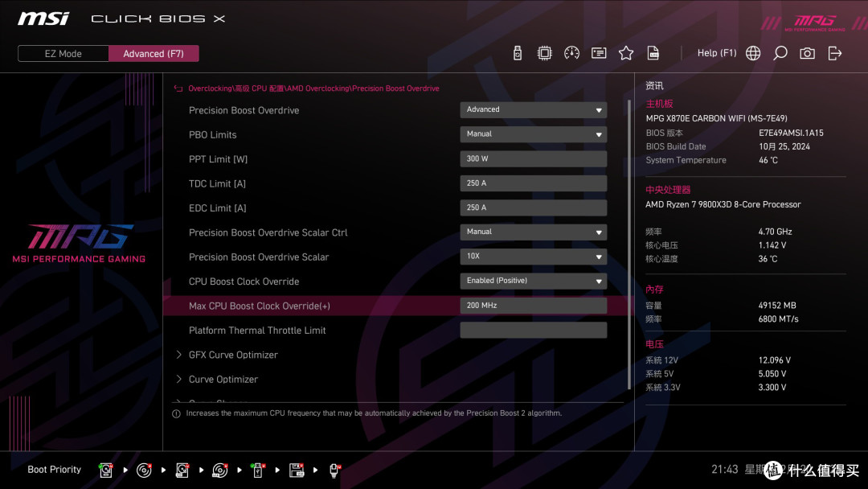Click the memory capacity '49152 MB'
Viewport: 868px width, 489px height.
pyautogui.click(x=776, y=306)
